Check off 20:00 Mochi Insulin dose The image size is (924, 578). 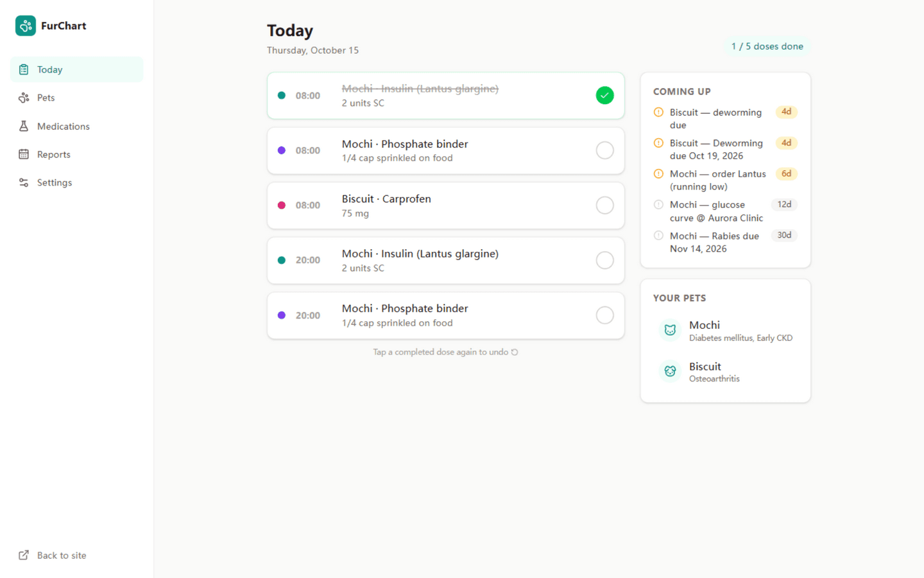pyautogui.click(x=604, y=260)
